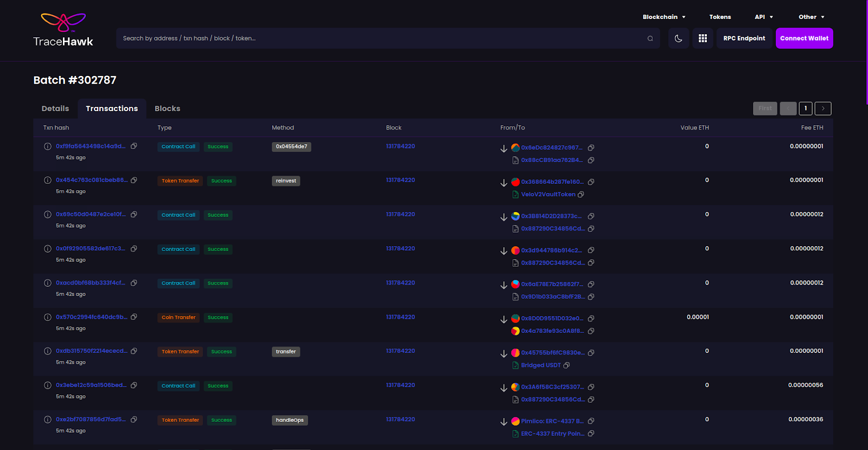Switch to the Blocks tab
Image resolution: width=868 pixels, height=450 pixels.
tap(167, 108)
